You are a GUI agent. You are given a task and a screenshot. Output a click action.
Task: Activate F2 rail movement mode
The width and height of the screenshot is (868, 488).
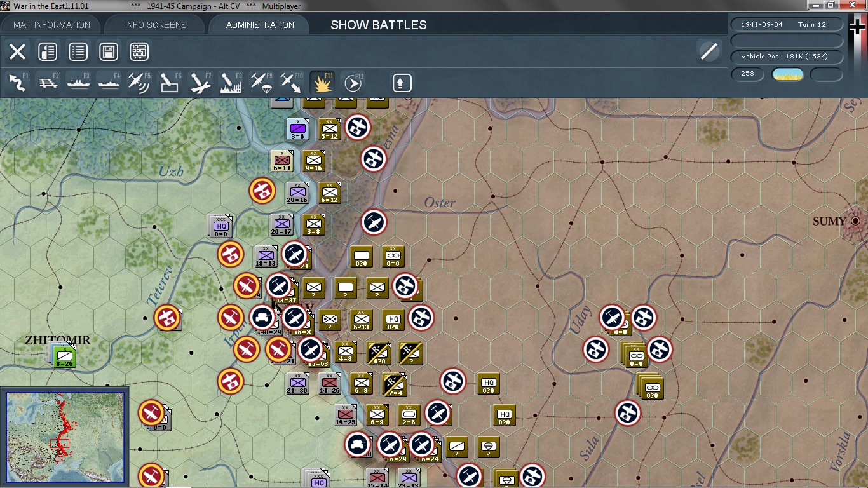tap(48, 83)
